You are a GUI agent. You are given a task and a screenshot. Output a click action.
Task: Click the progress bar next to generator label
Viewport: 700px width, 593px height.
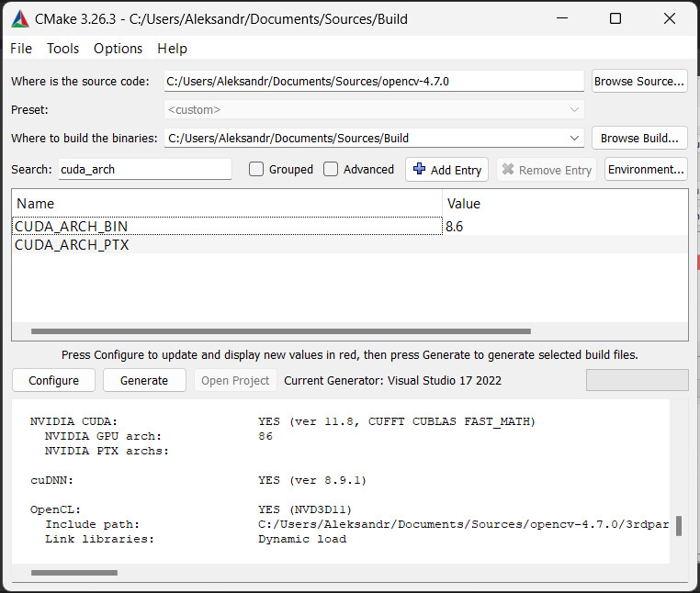click(x=637, y=380)
